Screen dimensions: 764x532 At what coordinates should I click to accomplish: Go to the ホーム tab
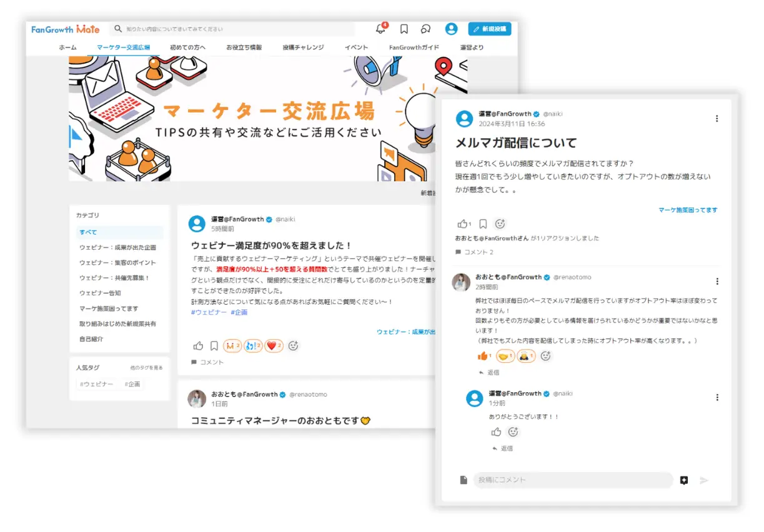[x=67, y=47]
